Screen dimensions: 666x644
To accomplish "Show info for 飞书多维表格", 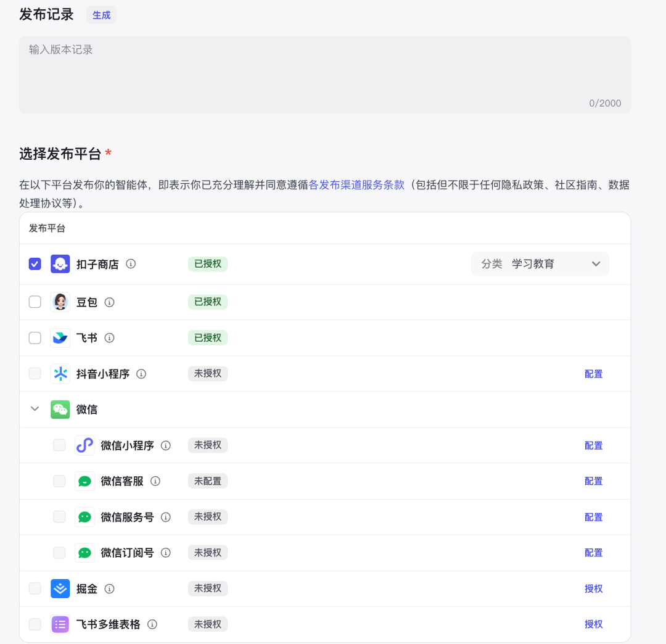I will 152,624.
